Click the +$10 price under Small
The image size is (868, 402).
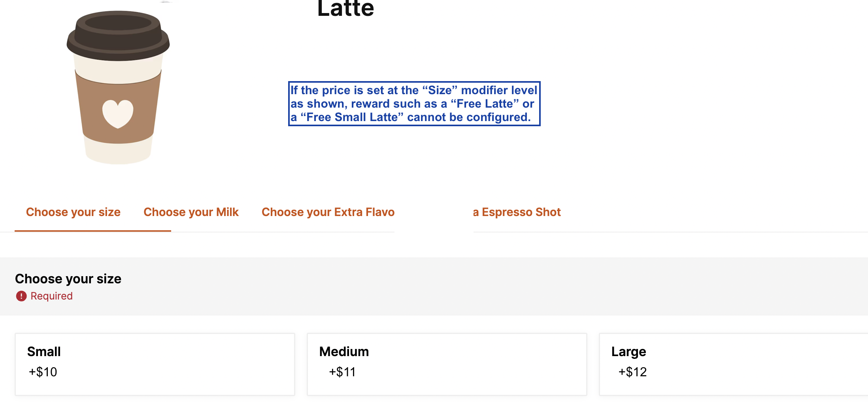(43, 372)
